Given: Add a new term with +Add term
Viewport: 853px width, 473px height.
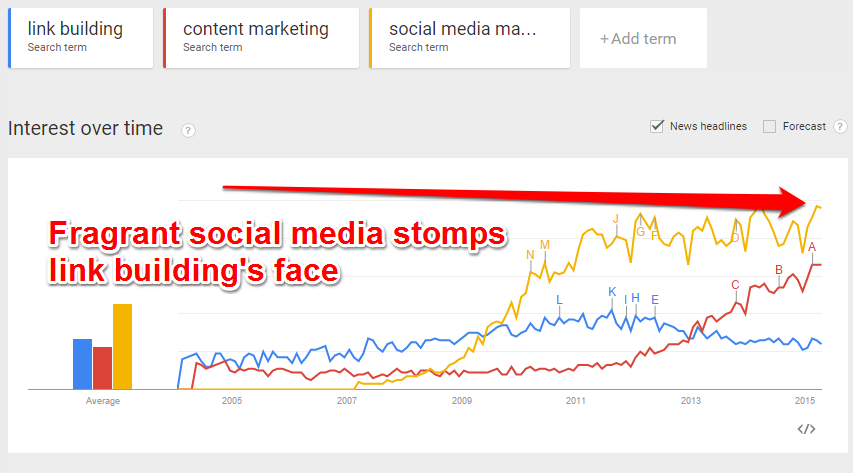Looking at the screenshot, I should 643,38.
